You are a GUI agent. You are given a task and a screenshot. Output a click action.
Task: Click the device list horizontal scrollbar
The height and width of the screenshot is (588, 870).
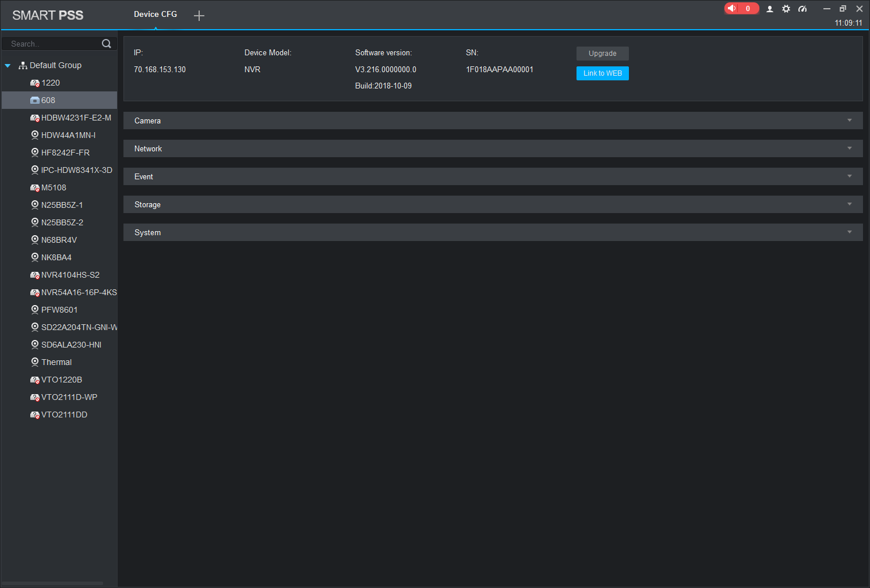pyautogui.click(x=52, y=583)
